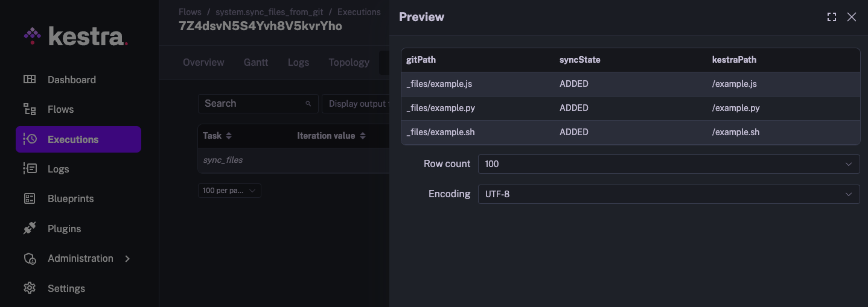
Task: Expand the Administration submenu chevron
Action: point(127,259)
